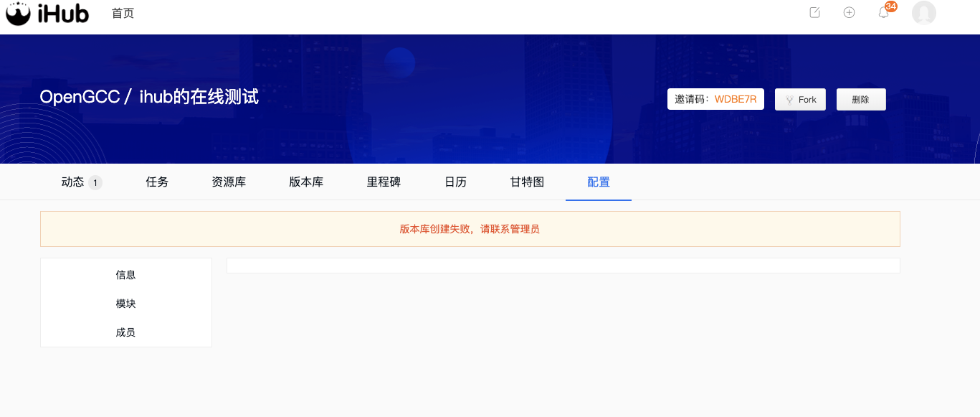This screenshot has width=980, height=417.
Task: Switch to the 里程碑 tab
Action: pyautogui.click(x=384, y=182)
